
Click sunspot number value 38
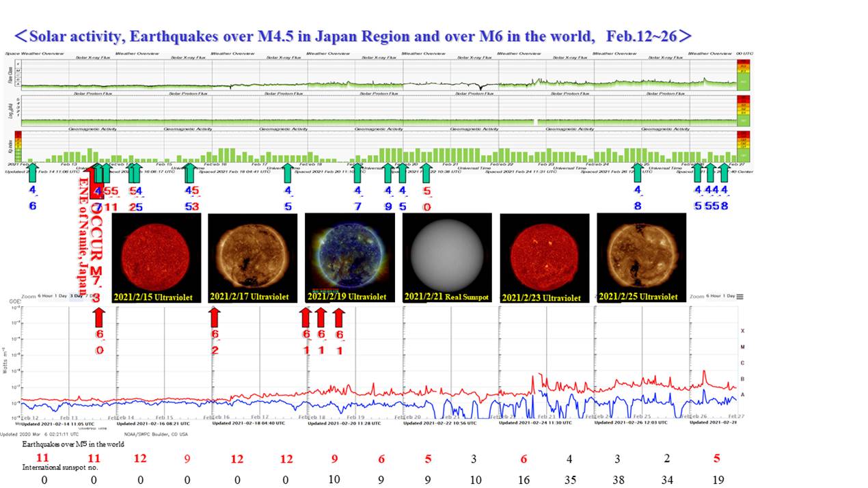pos(619,480)
